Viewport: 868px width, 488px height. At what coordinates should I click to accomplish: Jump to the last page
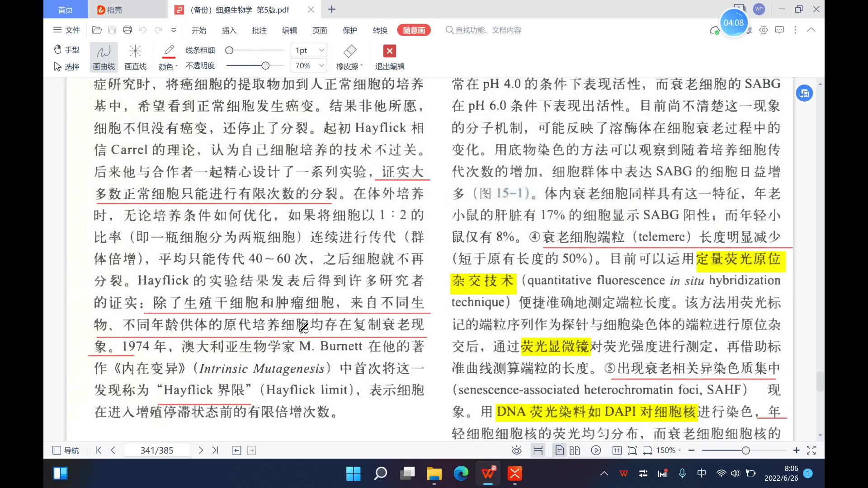tap(215, 450)
